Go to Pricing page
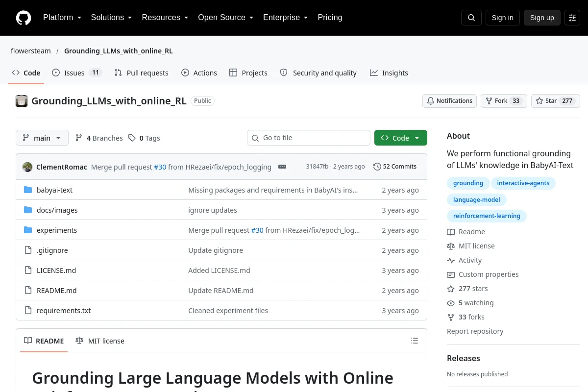The image size is (588, 392). tap(330, 18)
